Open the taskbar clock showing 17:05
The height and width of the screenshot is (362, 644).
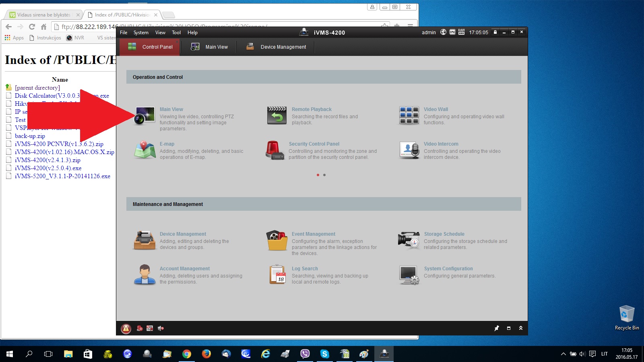627,354
